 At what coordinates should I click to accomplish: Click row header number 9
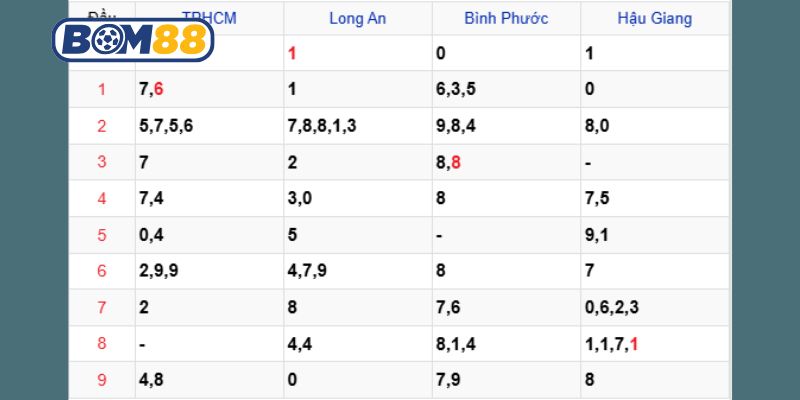pyautogui.click(x=101, y=380)
